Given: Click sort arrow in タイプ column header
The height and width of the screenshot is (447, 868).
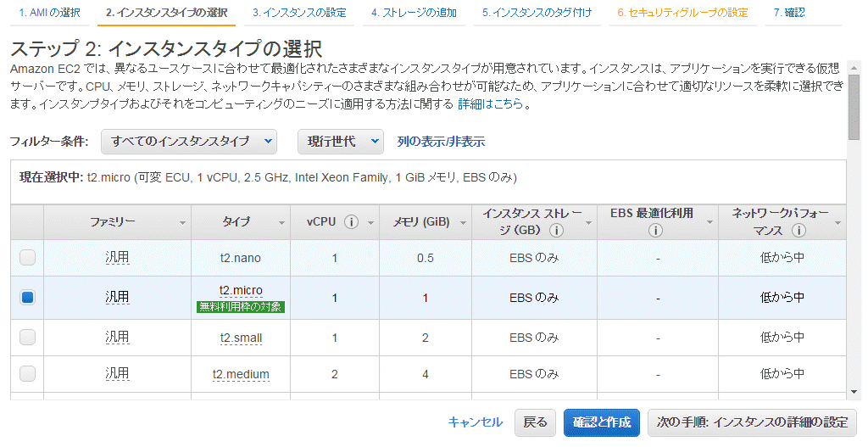Looking at the screenshot, I should (x=281, y=223).
